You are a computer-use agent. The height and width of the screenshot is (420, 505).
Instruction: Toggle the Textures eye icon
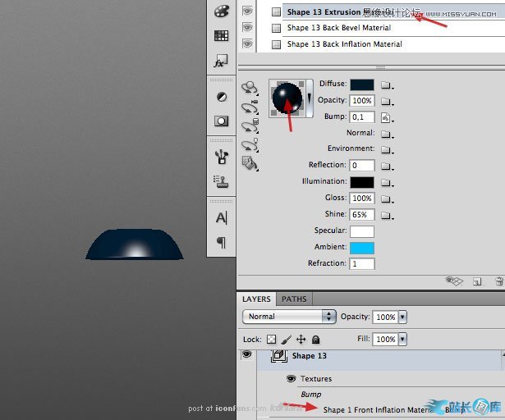point(291,379)
